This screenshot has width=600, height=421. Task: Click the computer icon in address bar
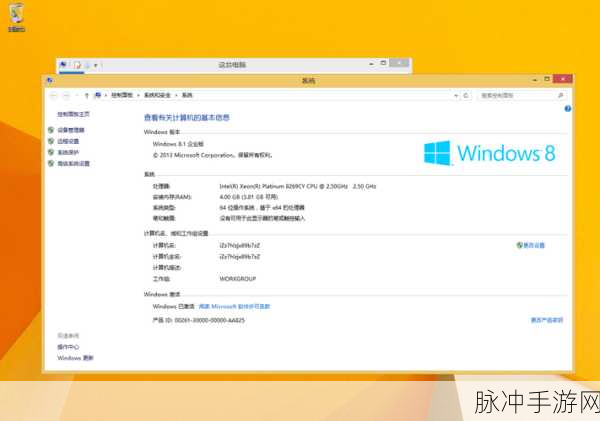point(98,95)
